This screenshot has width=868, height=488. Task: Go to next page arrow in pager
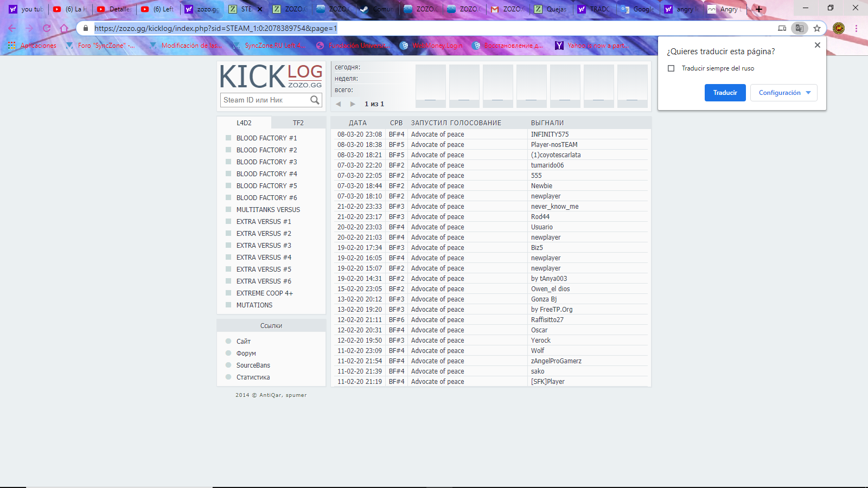[353, 104]
